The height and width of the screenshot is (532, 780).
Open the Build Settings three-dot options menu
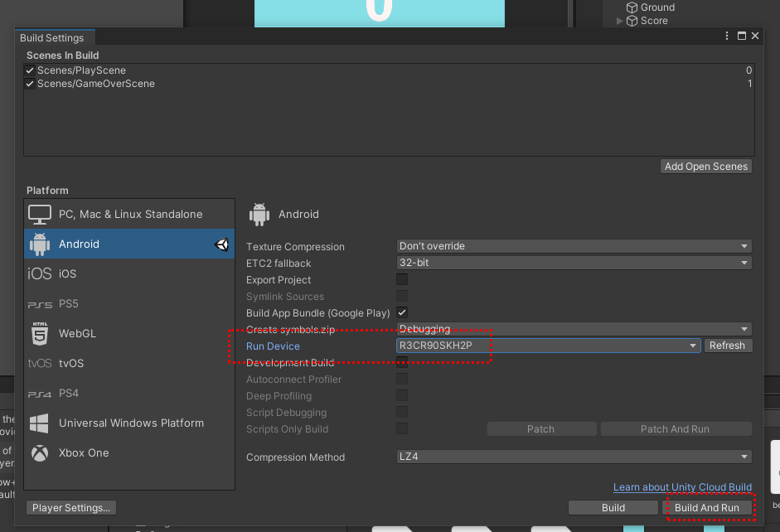(x=727, y=36)
